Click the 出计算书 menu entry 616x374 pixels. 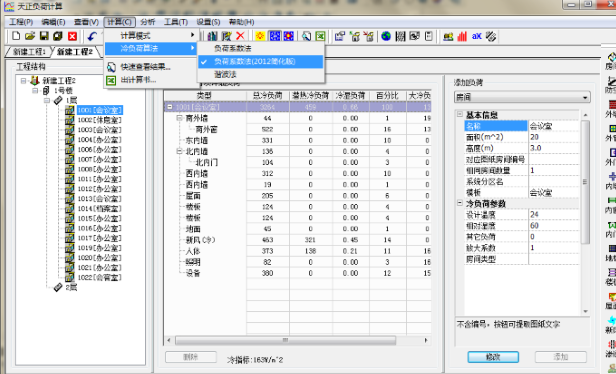(x=151, y=80)
